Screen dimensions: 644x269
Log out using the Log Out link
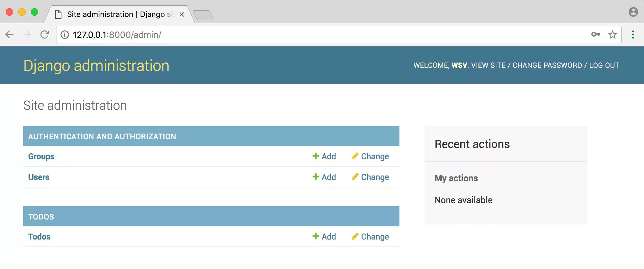tap(604, 65)
